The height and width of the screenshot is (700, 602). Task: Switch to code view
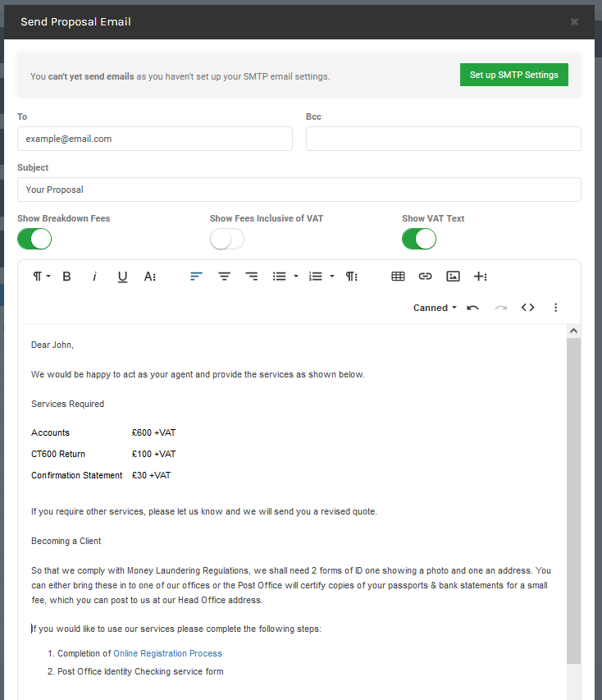528,308
